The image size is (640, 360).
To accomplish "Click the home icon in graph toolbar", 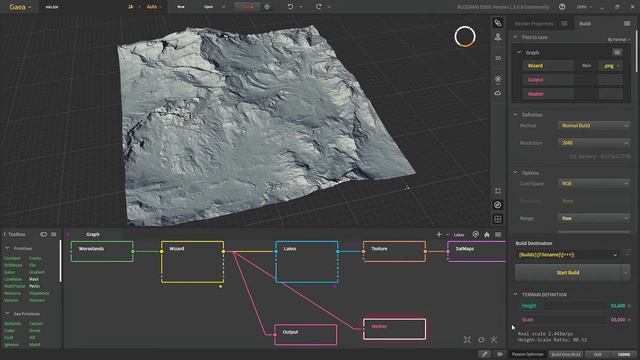I will [x=487, y=234].
